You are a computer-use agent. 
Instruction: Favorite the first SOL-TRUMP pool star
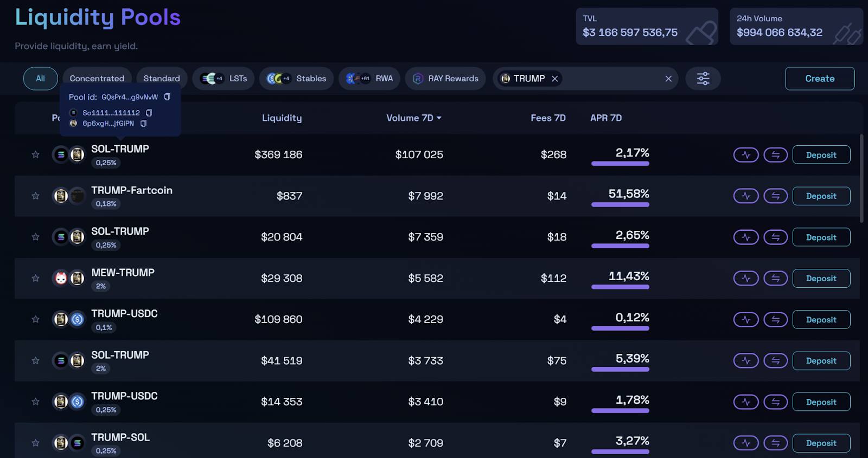36,155
